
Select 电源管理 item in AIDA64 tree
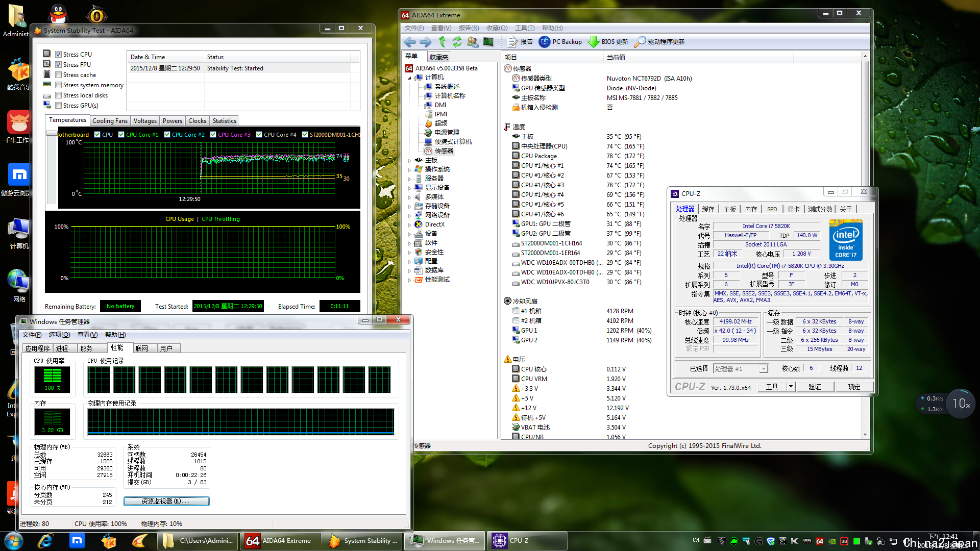[442, 133]
